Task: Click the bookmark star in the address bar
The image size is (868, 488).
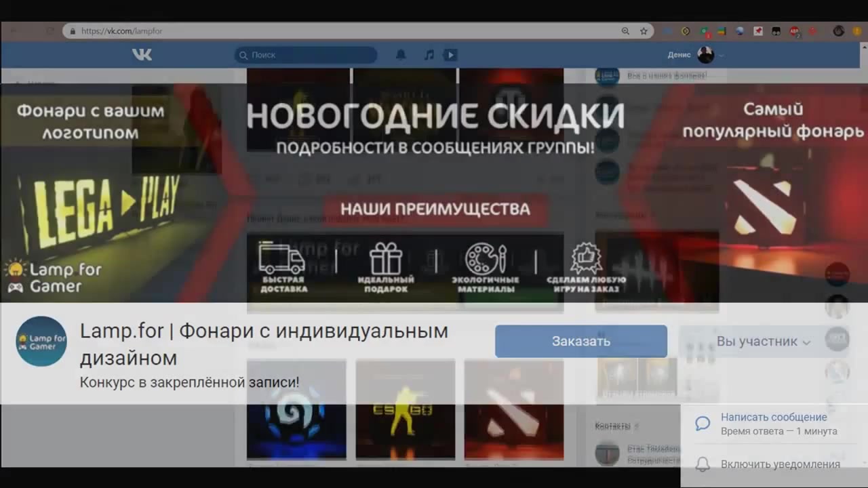Action: [644, 31]
